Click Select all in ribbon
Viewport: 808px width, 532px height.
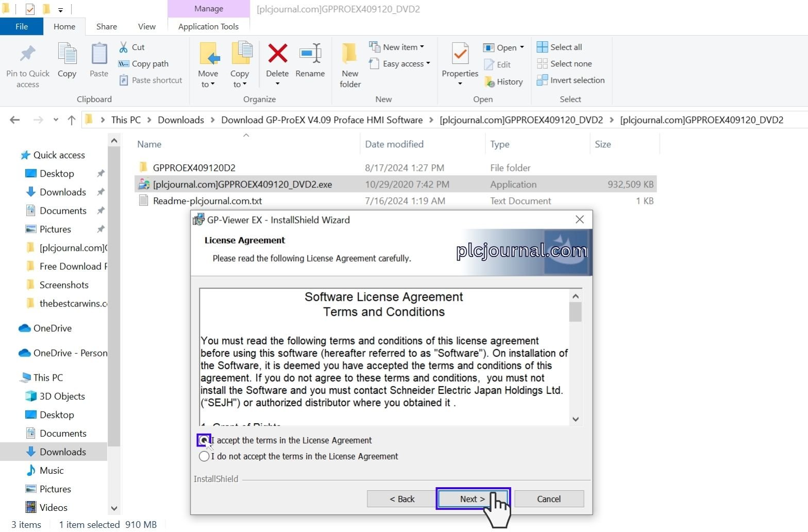[x=559, y=47]
